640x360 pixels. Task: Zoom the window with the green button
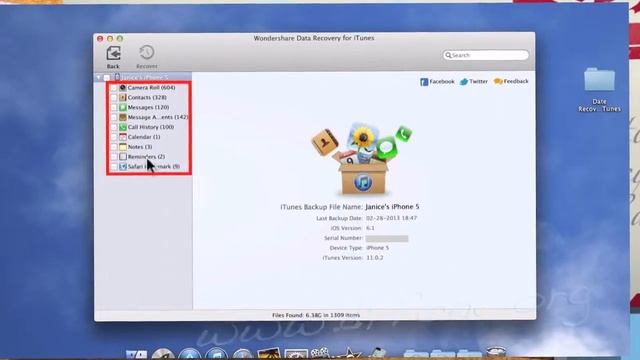[120, 38]
